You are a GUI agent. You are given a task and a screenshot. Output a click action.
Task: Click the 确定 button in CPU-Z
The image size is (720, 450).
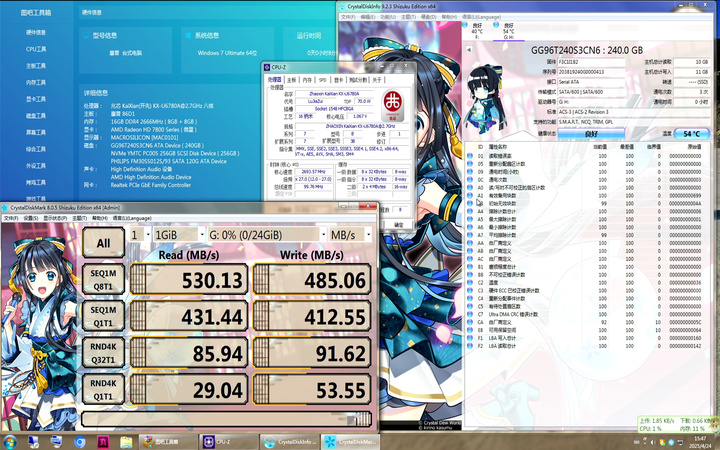(399, 225)
